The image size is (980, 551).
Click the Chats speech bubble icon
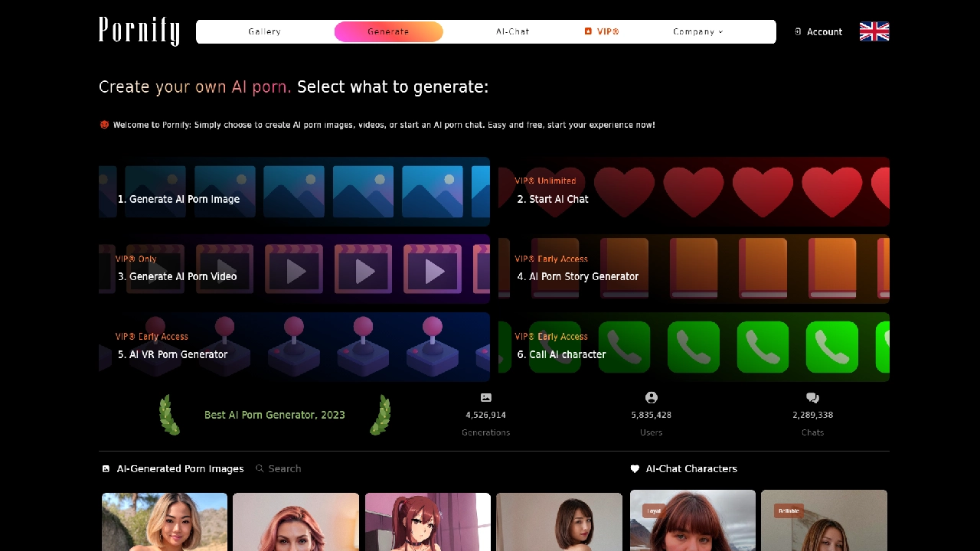812,398
